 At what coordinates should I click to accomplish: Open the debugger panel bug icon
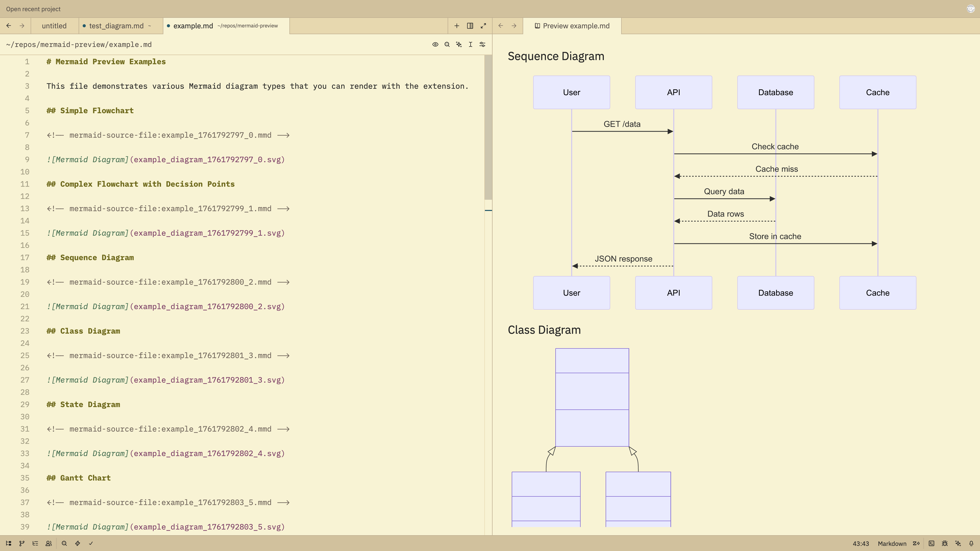click(945, 543)
